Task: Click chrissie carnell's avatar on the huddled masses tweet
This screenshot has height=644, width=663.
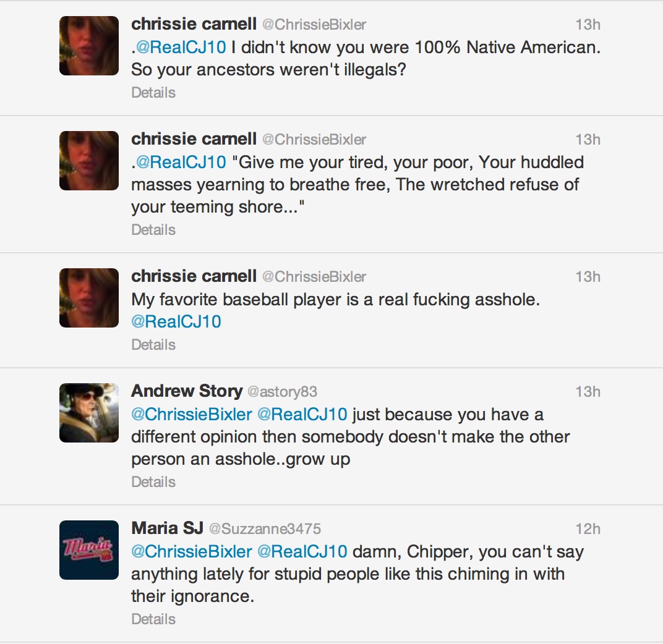Action: click(89, 161)
